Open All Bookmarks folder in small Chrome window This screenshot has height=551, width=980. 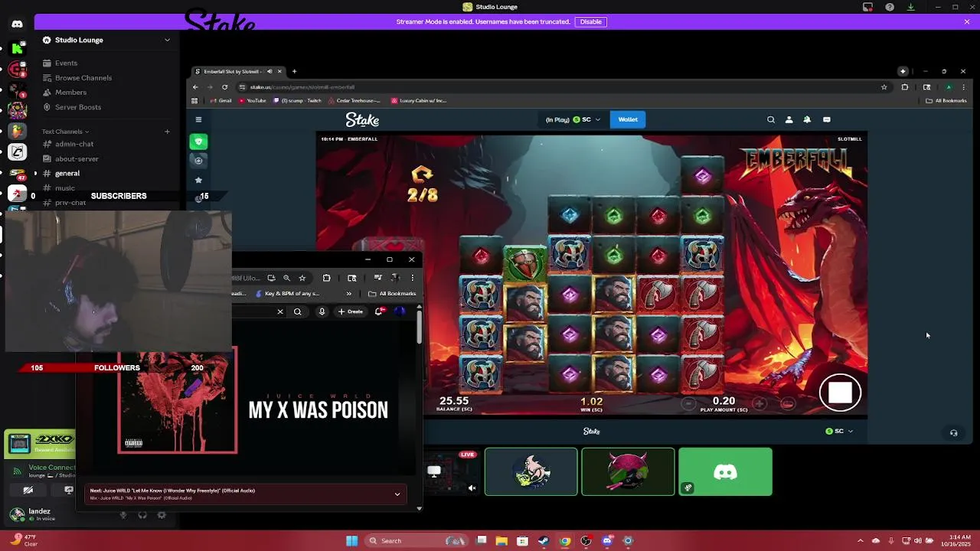tap(393, 293)
